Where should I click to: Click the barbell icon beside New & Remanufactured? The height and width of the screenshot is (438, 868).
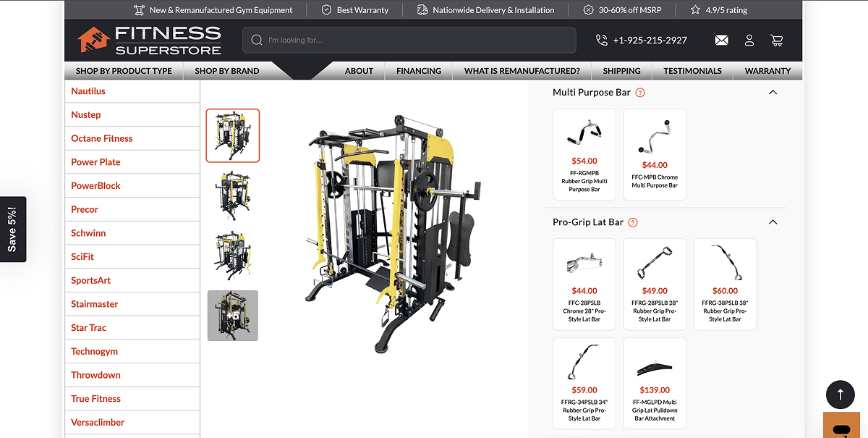tap(140, 10)
